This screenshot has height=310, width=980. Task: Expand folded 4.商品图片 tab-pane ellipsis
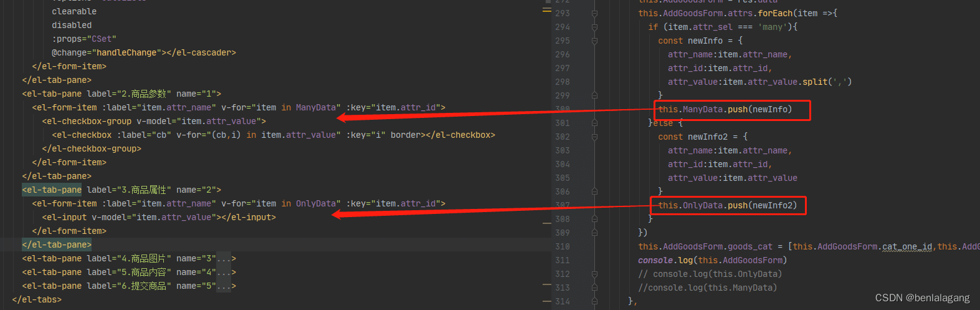224,258
